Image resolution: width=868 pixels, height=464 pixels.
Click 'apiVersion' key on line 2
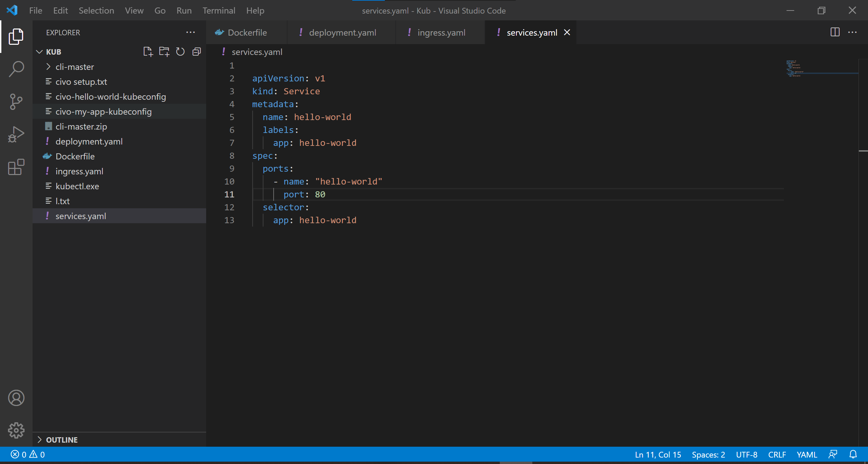278,78
